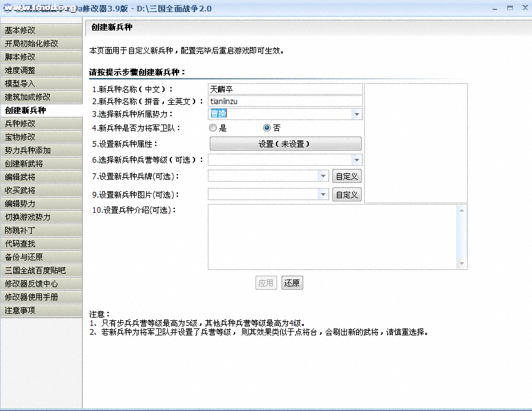Open 备份与还原 in the sidebar
This screenshot has width=532, height=411.
coord(24,257)
